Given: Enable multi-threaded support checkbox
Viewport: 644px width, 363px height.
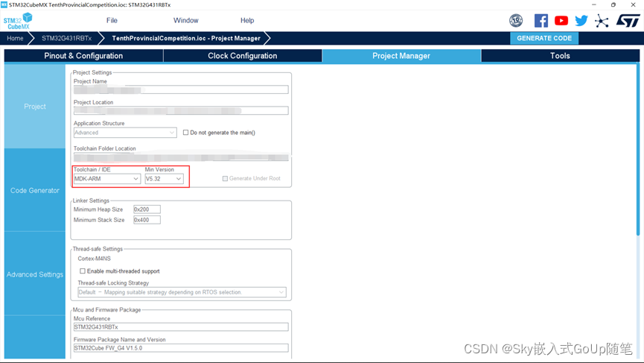Looking at the screenshot, I should (83, 271).
